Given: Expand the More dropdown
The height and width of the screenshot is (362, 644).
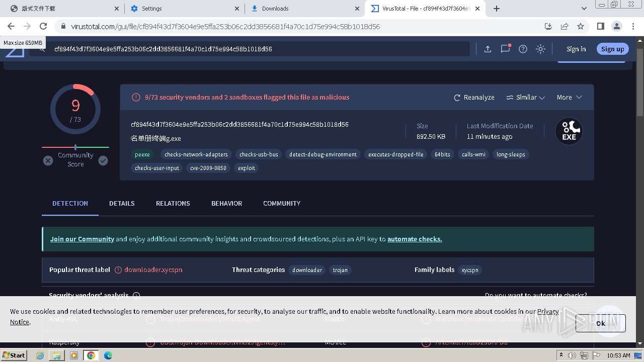Looking at the screenshot, I should pyautogui.click(x=569, y=98).
